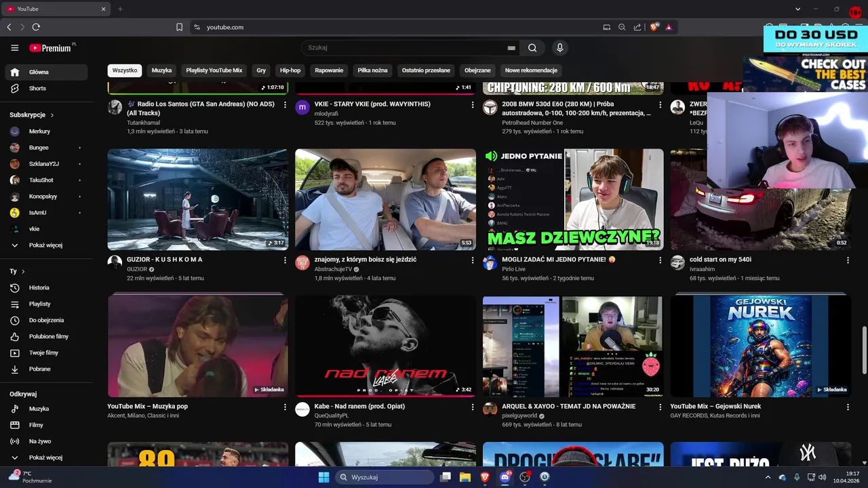Open share icon in the address bar
This screenshot has height=488, width=868.
pos(637,27)
